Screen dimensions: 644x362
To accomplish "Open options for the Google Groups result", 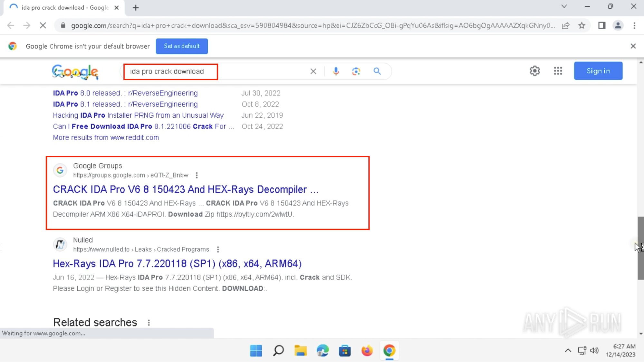I will pos(197,175).
